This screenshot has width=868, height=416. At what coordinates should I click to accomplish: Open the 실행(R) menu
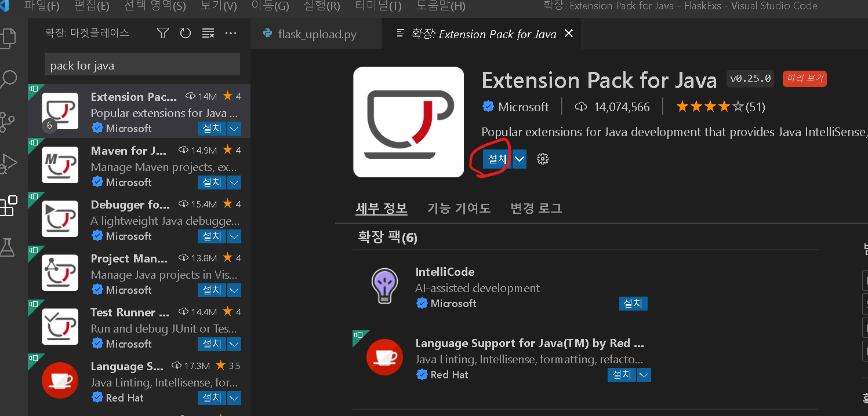click(x=322, y=6)
